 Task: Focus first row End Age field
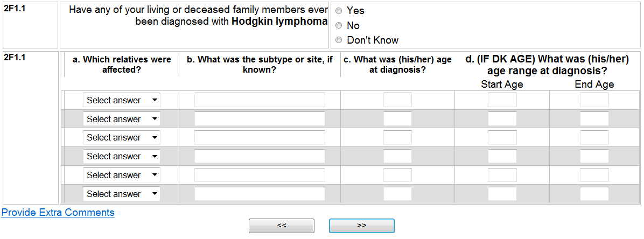(x=594, y=100)
